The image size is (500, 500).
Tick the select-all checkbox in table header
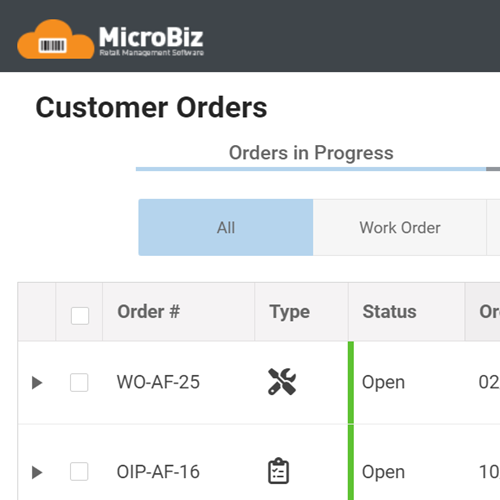point(80,315)
